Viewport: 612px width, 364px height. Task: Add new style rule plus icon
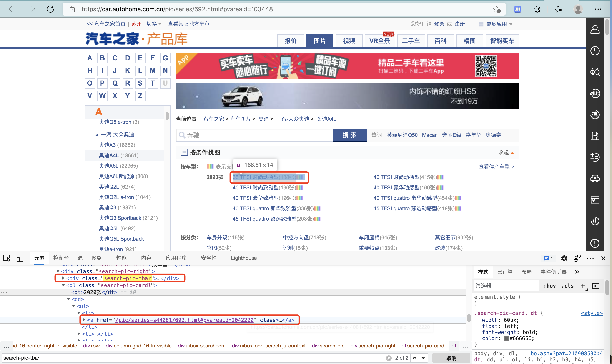583,286
